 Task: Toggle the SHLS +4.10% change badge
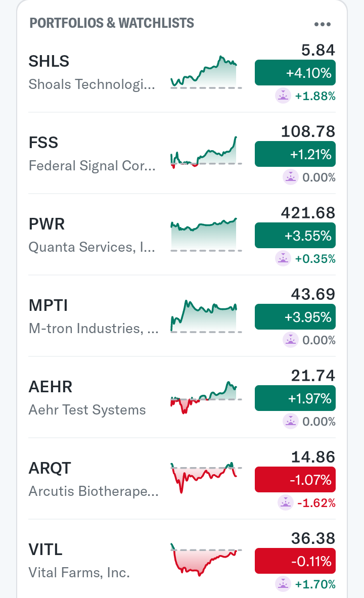pyautogui.click(x=295, y=73)
